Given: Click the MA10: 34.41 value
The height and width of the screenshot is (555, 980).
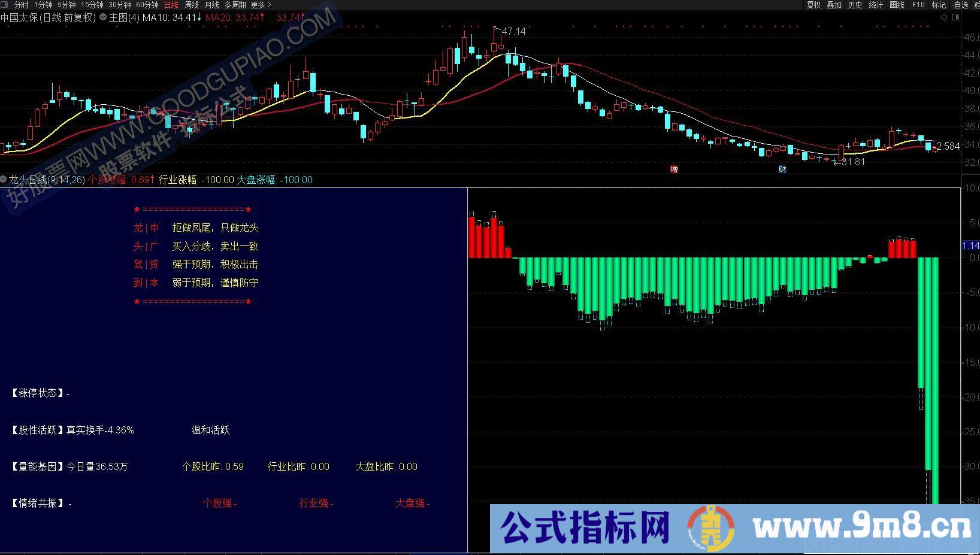Looking at the screenshot, I should click(x=172, y=17).
